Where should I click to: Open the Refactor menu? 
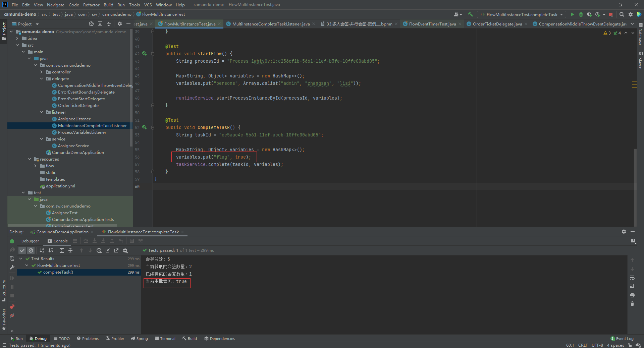pyautogui.click(x=91, y=5)
